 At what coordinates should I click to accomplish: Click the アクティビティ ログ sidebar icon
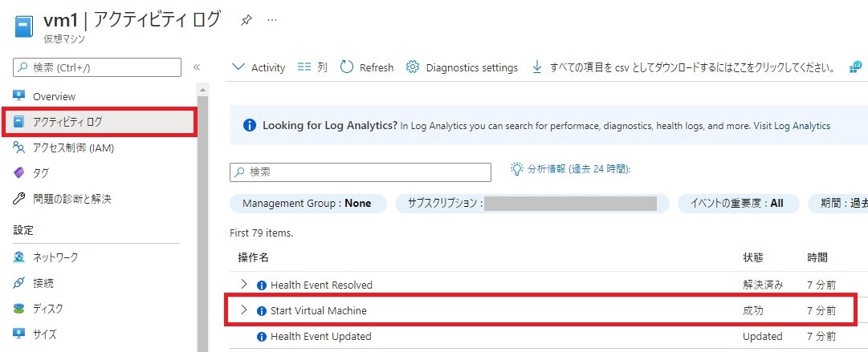19,122
